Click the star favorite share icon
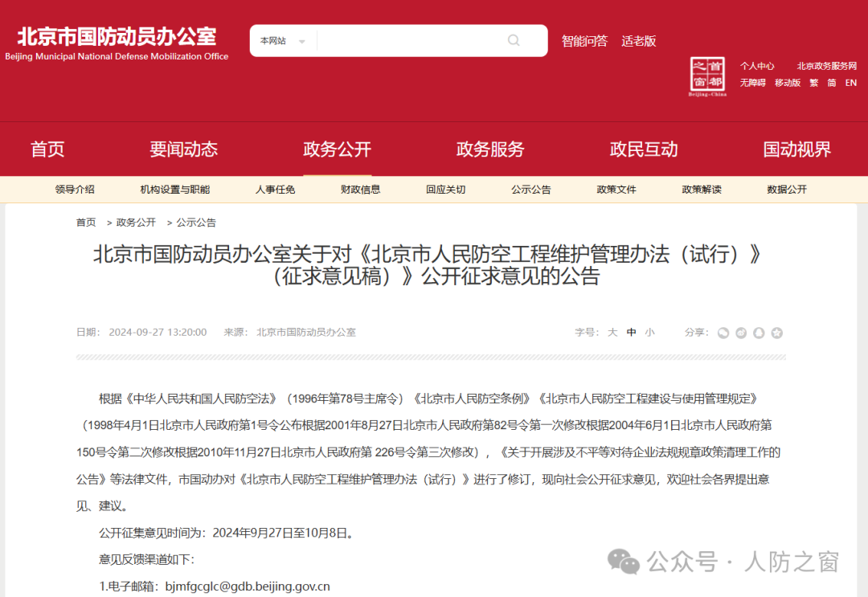This screenshot has height=597, width=868. (x=776, y=332)
